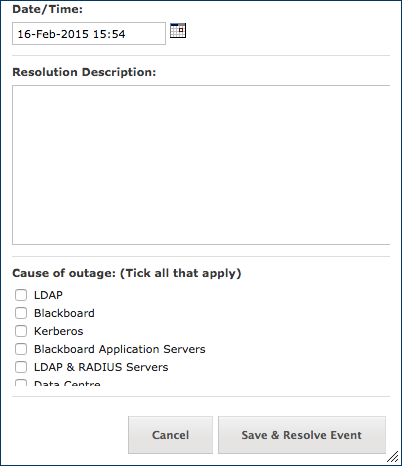Tick the Blackboard checkbox

(x=21, y=313)
